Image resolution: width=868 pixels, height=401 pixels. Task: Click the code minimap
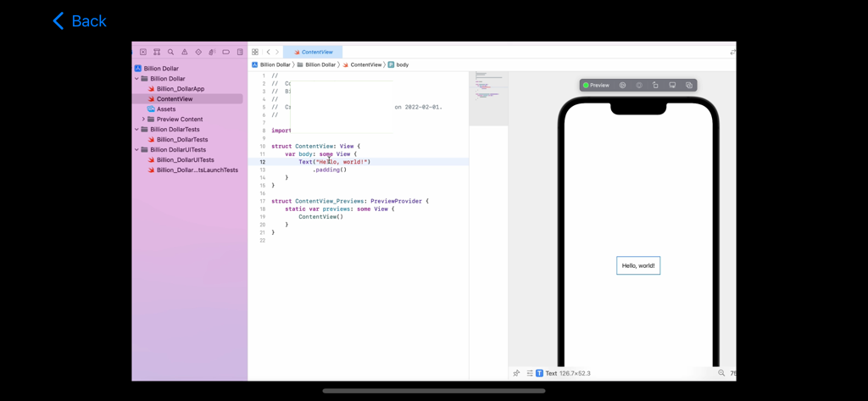pyautogui.click(x=488, y=98)
